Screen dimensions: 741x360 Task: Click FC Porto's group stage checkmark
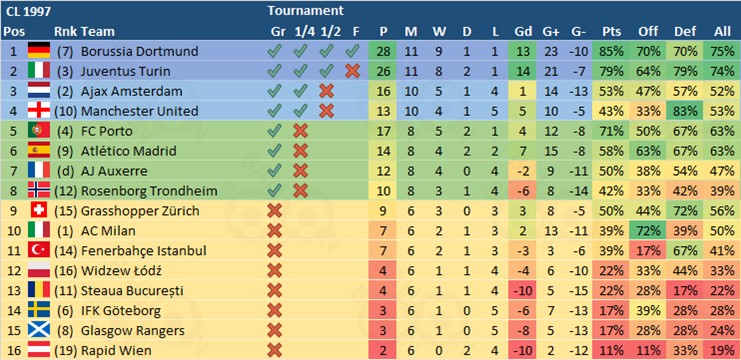pos(275,130)
